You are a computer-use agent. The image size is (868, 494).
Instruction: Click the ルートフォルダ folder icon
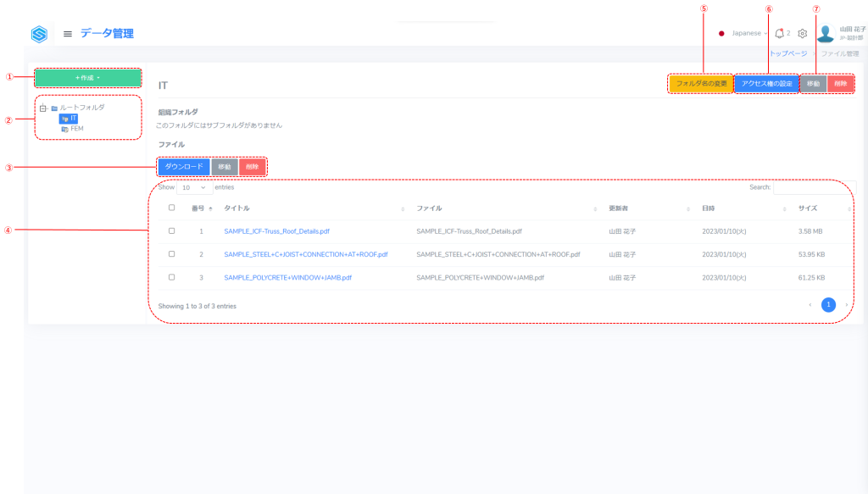coord(54,108)
